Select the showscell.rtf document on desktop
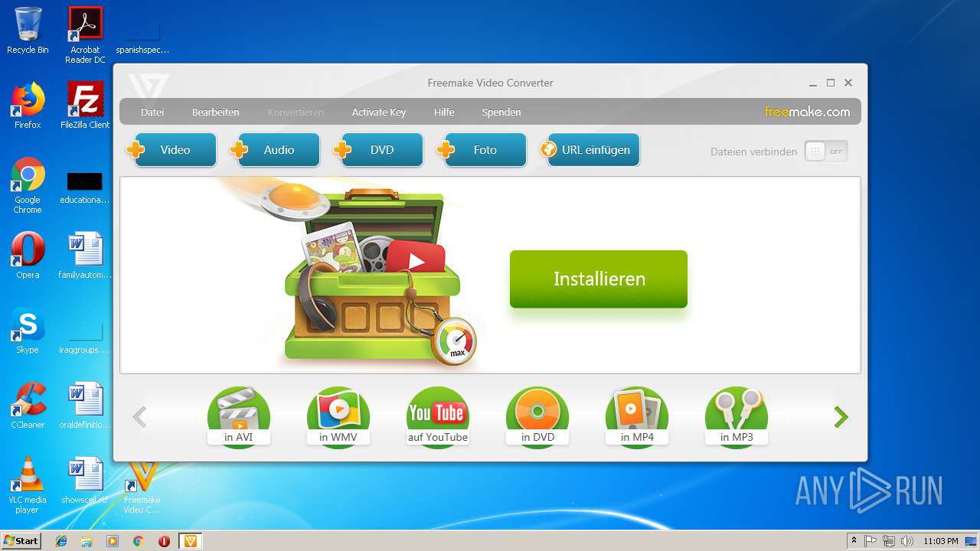 click(85, 481)
